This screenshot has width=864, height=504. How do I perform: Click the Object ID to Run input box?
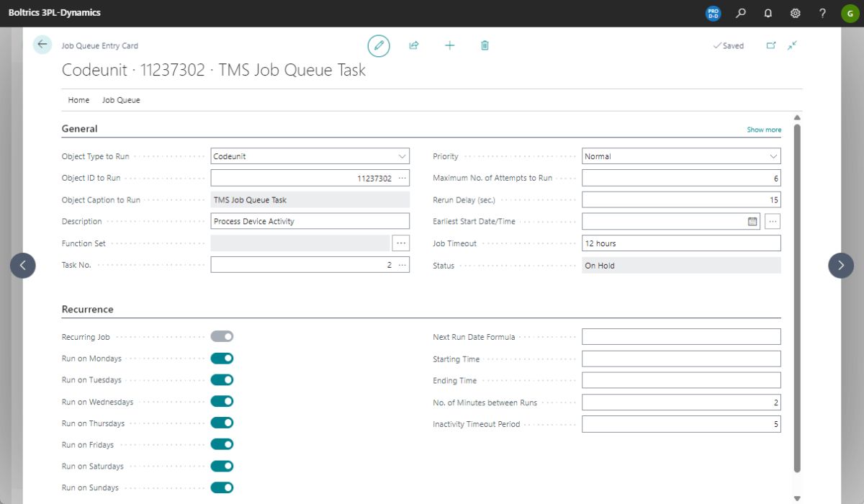[x=310, y=178]
